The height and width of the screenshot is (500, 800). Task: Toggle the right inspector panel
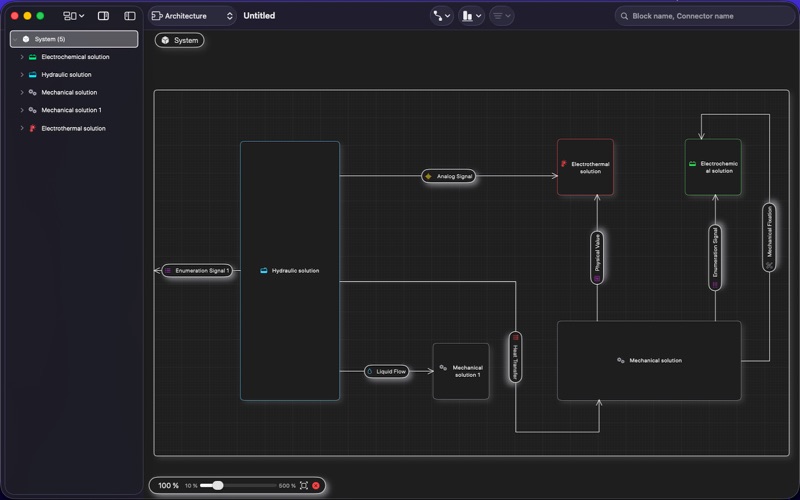[x=103, y=16]
